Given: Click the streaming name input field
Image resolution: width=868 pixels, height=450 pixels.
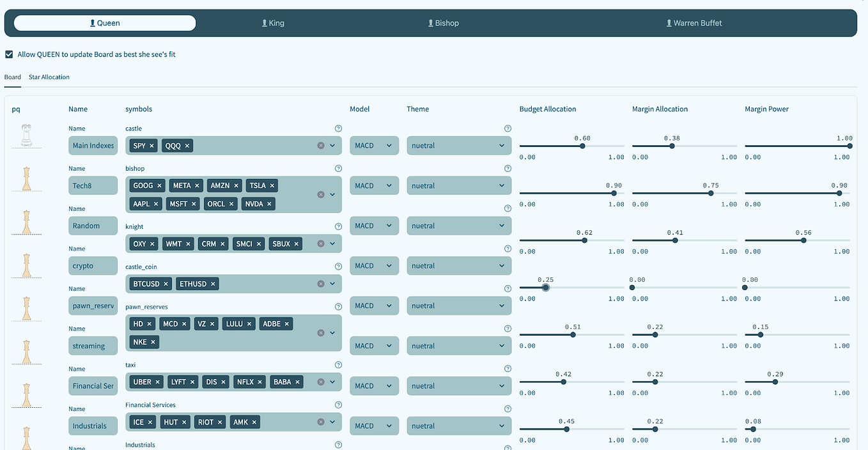Looking at the screenshot, I should coord(93,346).
